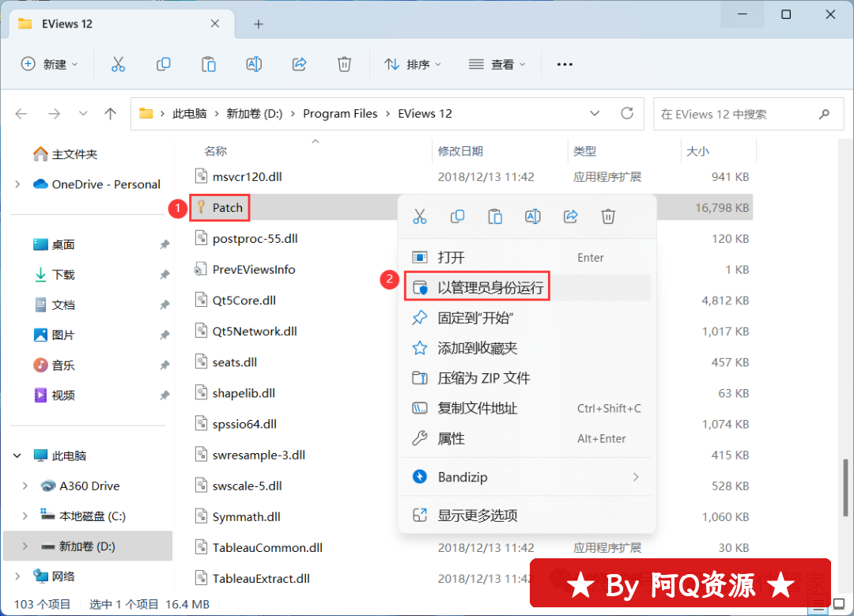Refresh the current folder view
The width and height of the screenshot is (854, 616).
627,113
